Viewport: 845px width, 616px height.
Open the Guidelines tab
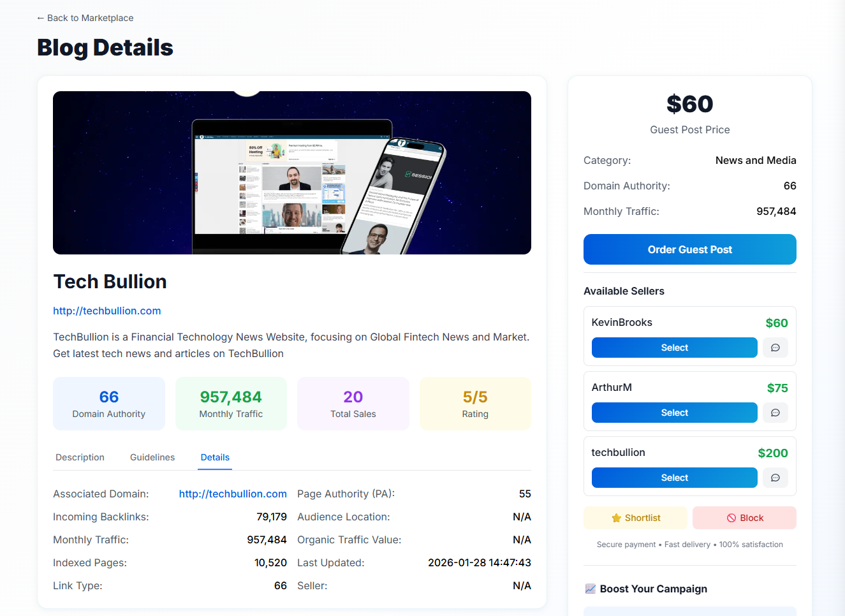[152, 457]
